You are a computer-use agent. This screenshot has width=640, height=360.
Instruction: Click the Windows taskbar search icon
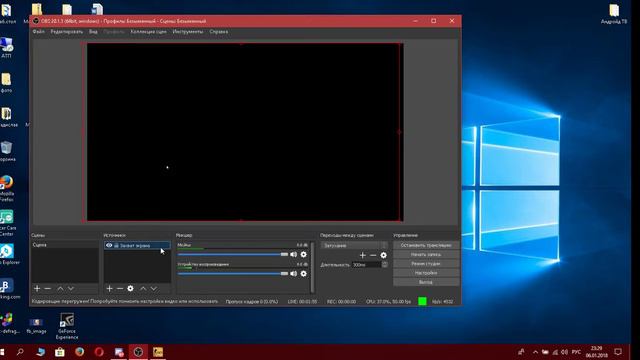click(x=20, y=352)
